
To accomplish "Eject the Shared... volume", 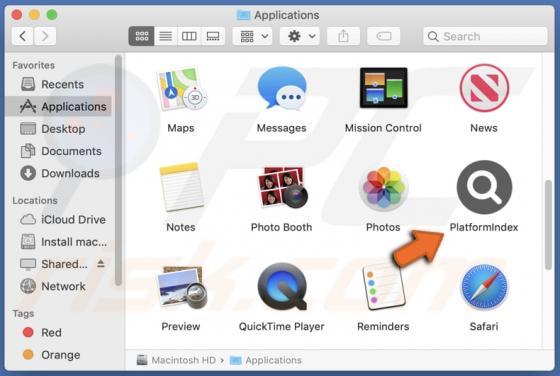I will pos(101,264).
